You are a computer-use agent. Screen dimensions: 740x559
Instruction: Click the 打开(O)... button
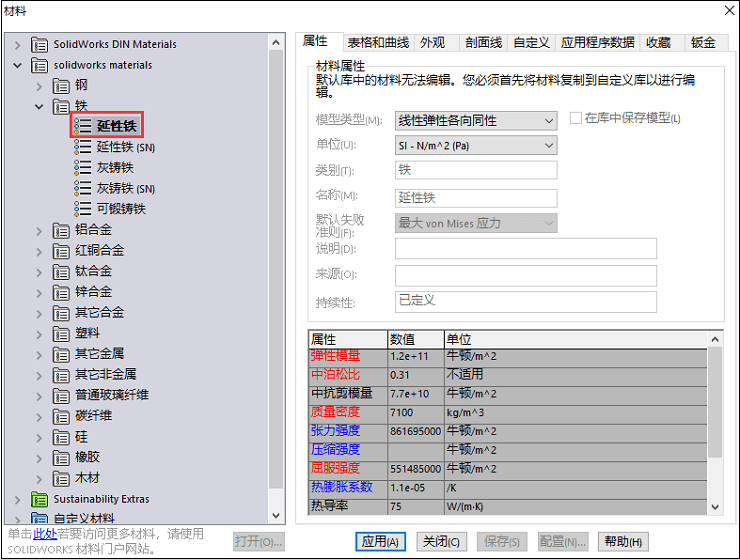tap(259, 542)
